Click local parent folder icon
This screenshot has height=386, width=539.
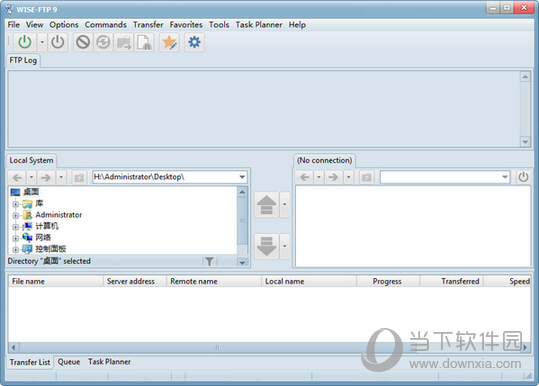(x=79, y=178)
